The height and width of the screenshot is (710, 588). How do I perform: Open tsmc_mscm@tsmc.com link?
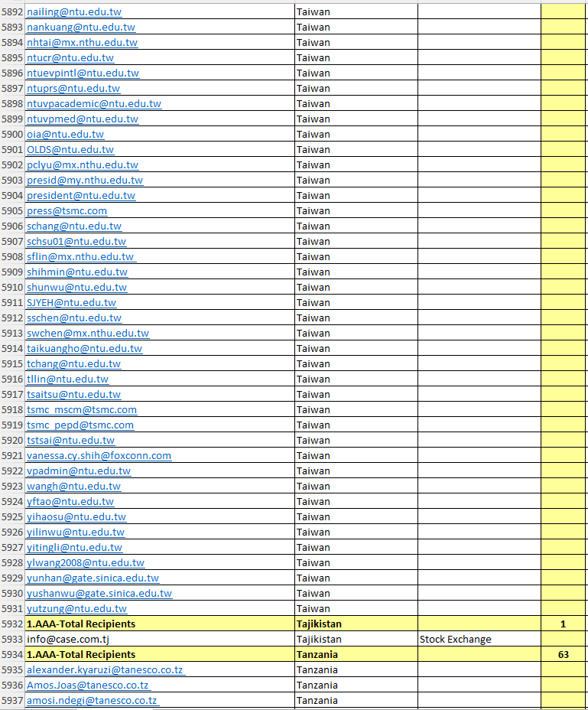(82, 410)
